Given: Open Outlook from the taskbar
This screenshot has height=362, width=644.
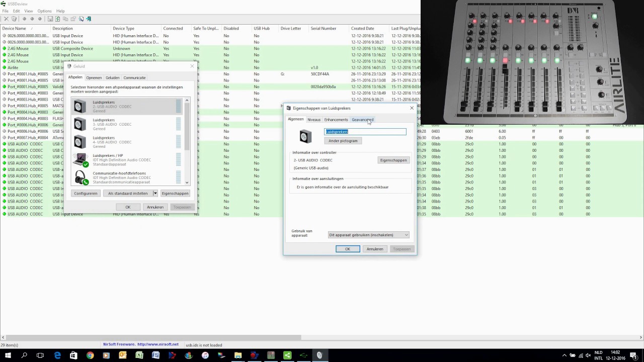Looking at the screenshot, I should [122, 355].
